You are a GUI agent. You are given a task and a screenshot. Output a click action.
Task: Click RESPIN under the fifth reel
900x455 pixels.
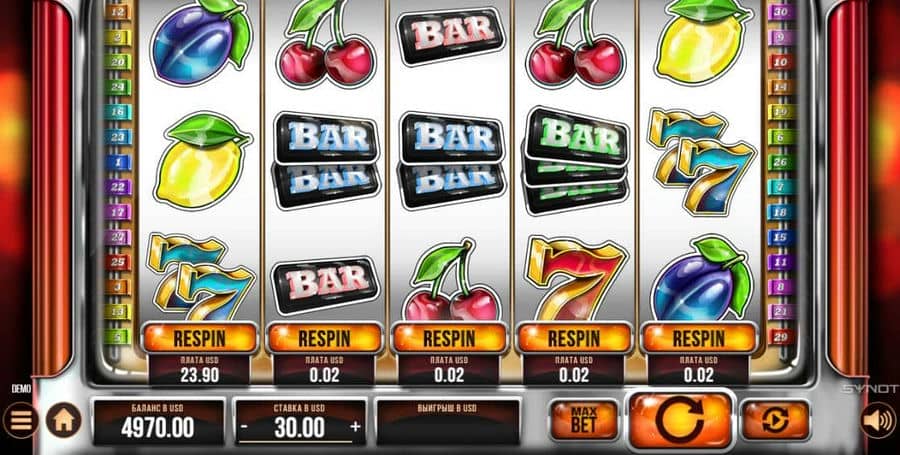(x=699, y=338)
